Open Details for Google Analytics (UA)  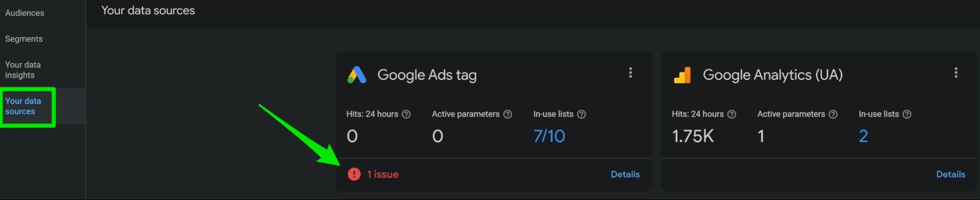pos(951,174)
